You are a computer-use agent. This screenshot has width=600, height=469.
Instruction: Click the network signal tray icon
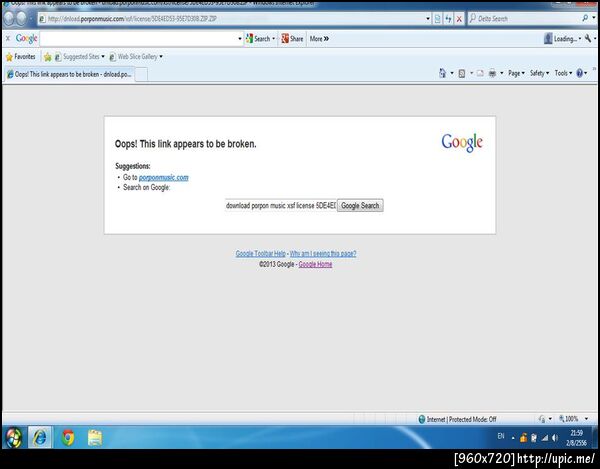click(x=545, y=438)
